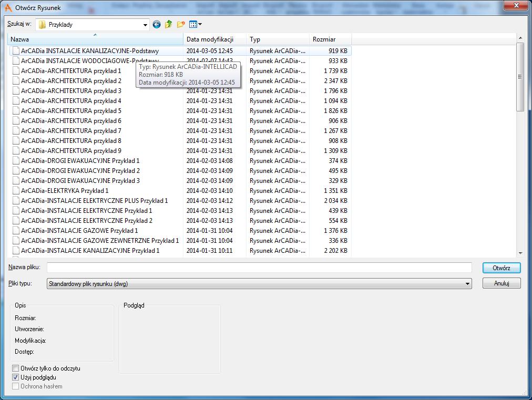Click the 2014-02-03 14:12 date cell
Viewport: 532px width, 400px height.
coord(209,201)
